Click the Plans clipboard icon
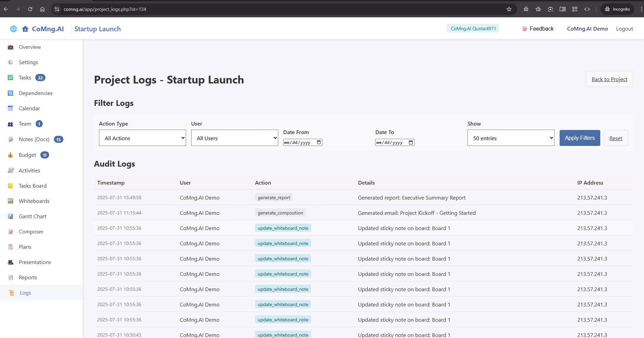 (11, 247)
